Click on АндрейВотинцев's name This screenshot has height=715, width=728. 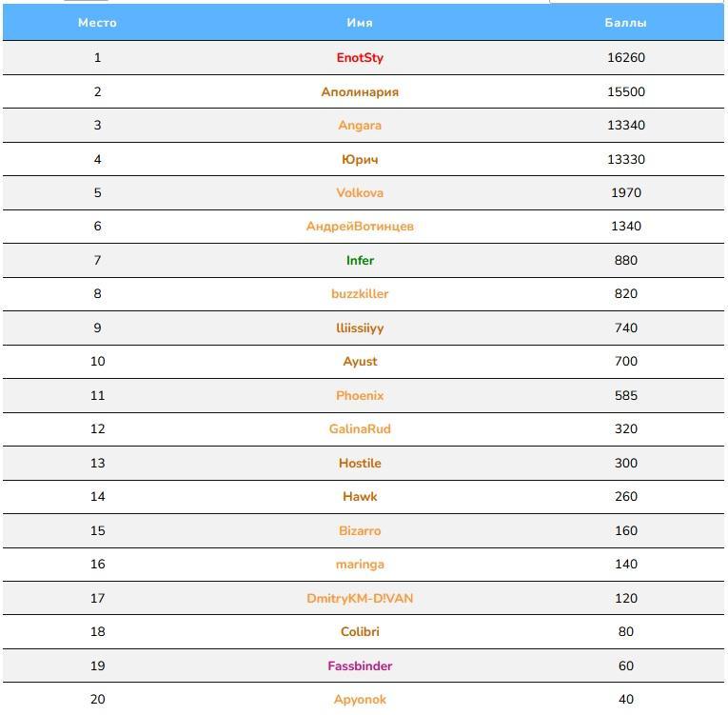point(360,227)
